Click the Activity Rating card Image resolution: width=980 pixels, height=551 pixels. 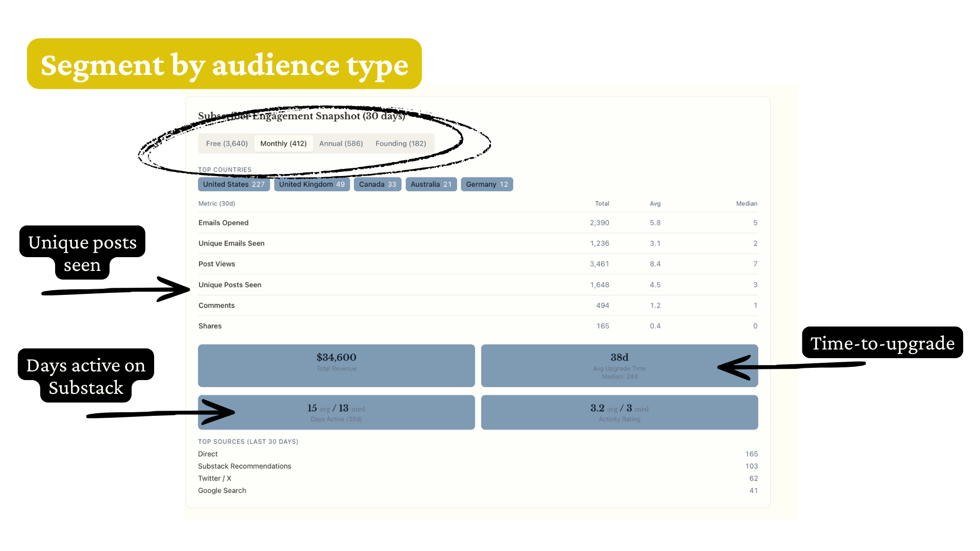[619, 412]
